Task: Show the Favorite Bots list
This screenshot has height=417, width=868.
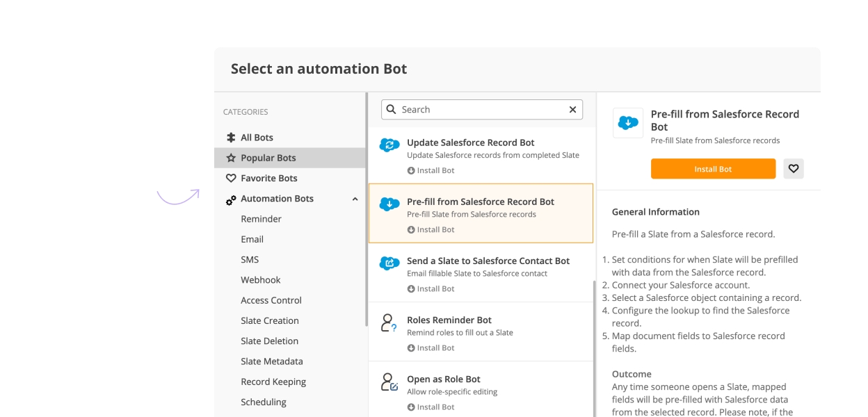Action: (x=268, y=178)
